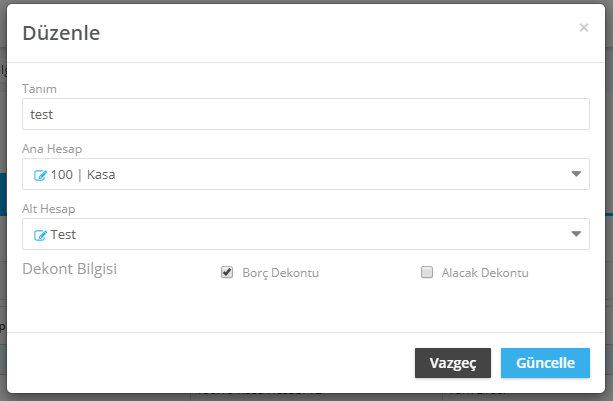Image resolution: width=613 pixels, height=401 pixels.
Task: Click the Borç Dekontu label text
Action: point(281,273)
